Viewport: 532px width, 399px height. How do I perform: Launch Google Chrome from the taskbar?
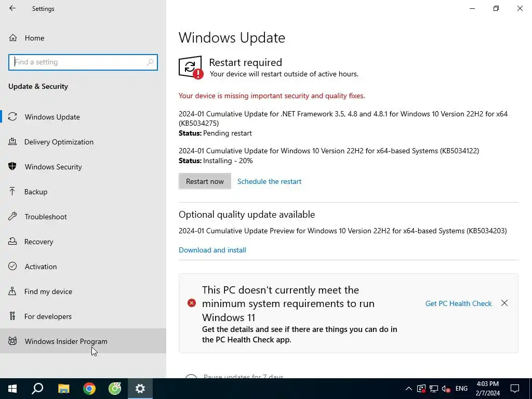pyautogui.click(x=89, y=389)
